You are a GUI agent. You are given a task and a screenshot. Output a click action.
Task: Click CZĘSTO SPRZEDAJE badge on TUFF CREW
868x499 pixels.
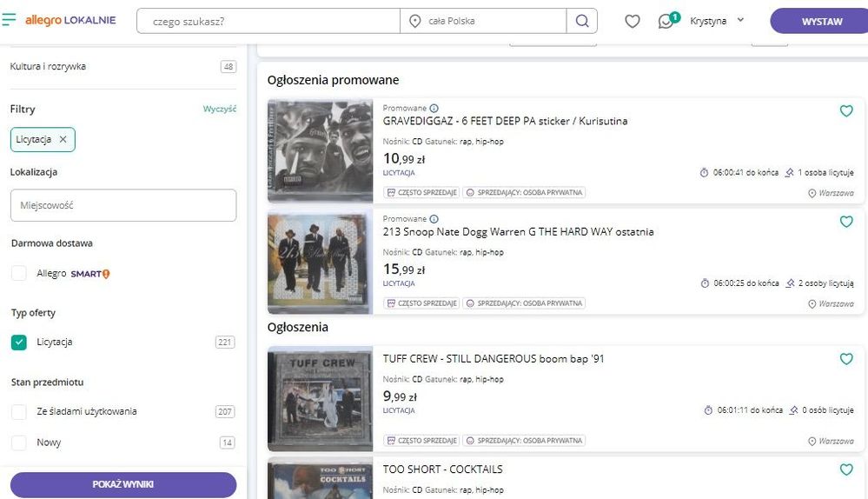[x=421, y=441]
